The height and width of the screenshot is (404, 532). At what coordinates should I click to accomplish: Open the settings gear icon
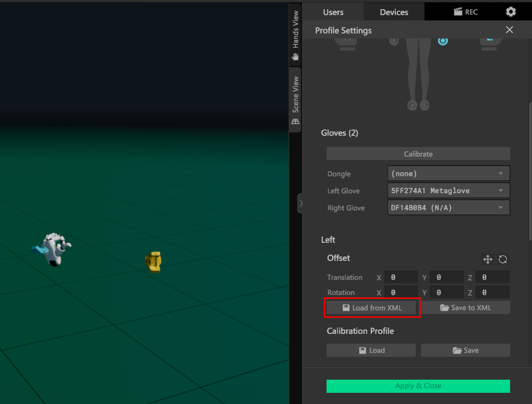510,12
